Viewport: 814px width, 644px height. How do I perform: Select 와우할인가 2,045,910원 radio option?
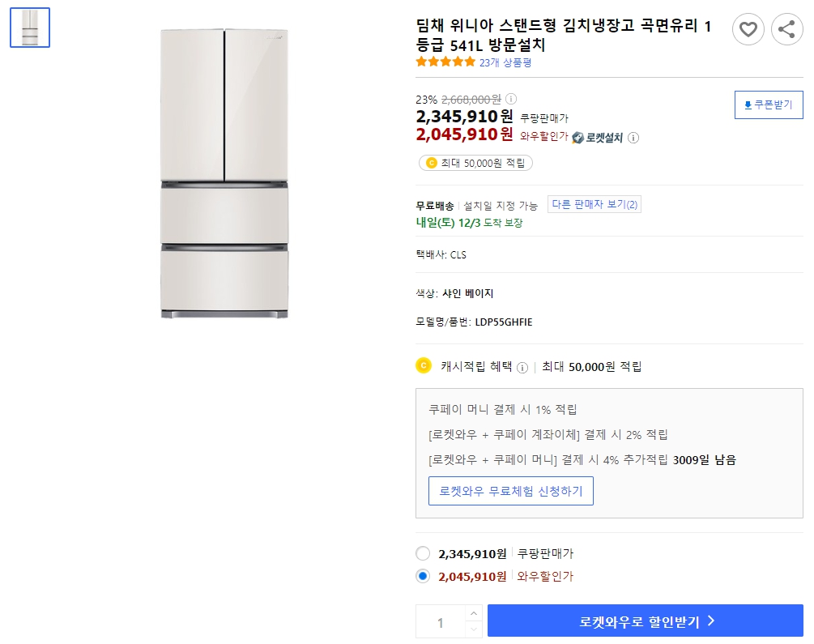coord(422,576)
